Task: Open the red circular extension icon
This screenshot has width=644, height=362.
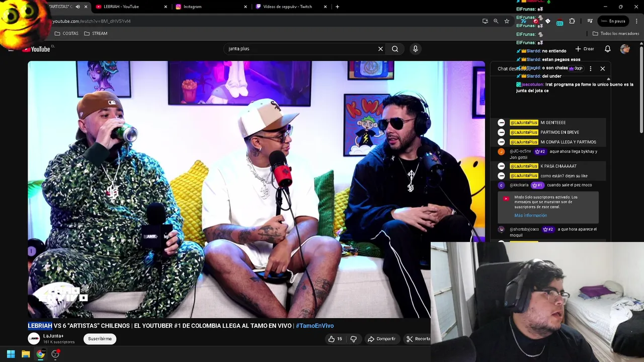Action: pos(536,21)
